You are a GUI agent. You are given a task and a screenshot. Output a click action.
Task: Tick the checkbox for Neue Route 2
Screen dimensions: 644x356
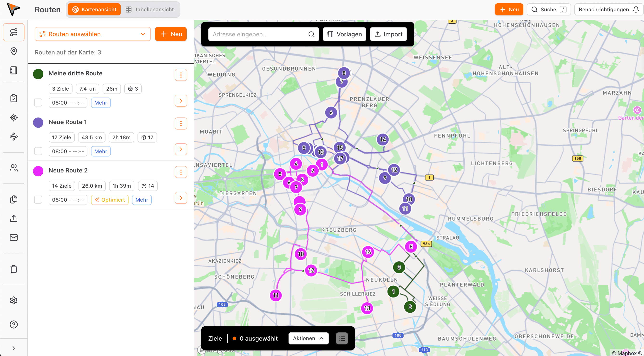click(38, 200)
